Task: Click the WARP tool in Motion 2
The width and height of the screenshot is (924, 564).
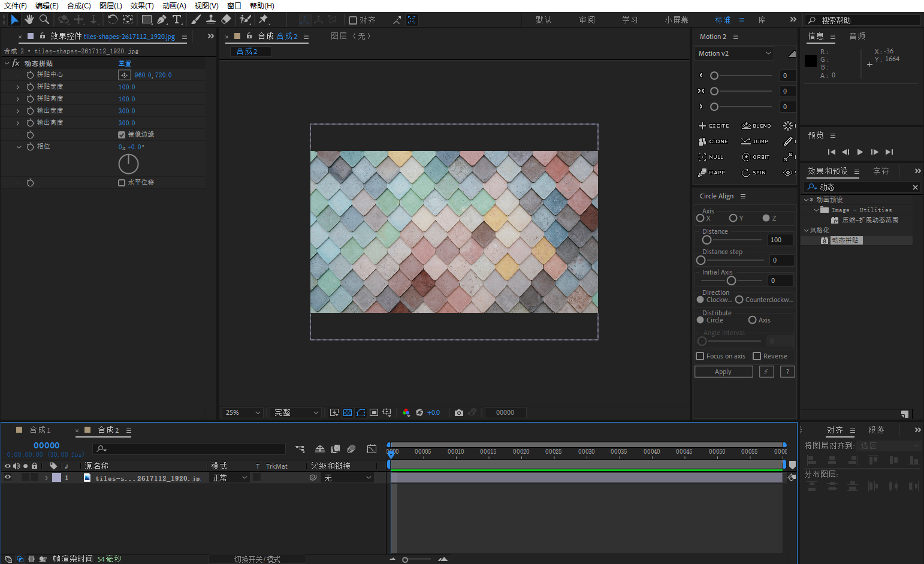Action: click(711, 173)
